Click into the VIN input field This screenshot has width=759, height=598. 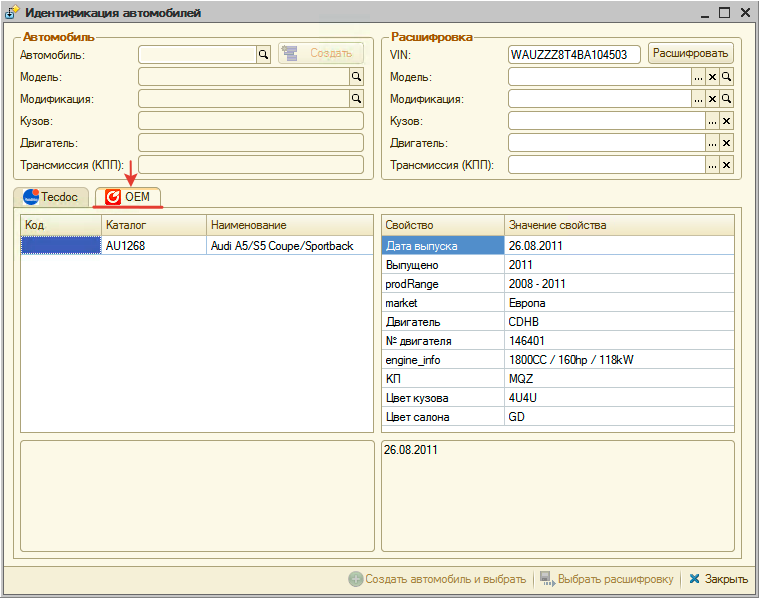pyautogui.click(x=574, y=55)
